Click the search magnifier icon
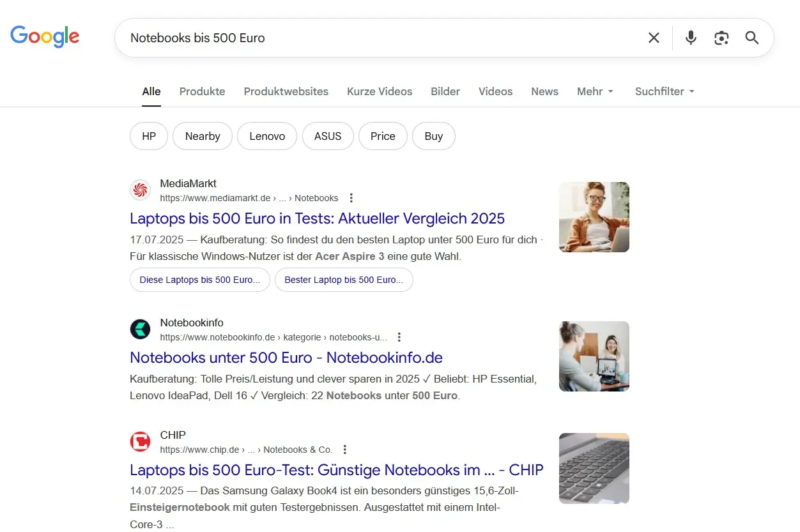Viewport: 800px width, 532px height. (x=751, y=38)
